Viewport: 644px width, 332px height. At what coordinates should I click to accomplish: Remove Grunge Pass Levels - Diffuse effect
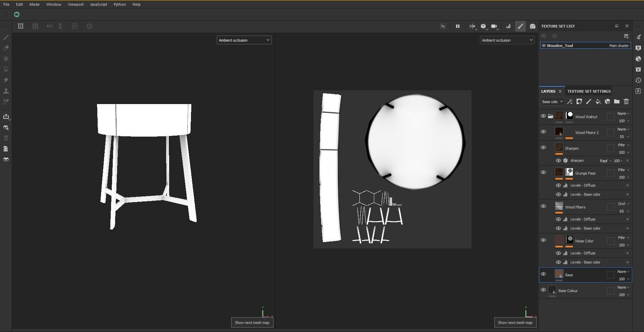click(x=628, y=185)
